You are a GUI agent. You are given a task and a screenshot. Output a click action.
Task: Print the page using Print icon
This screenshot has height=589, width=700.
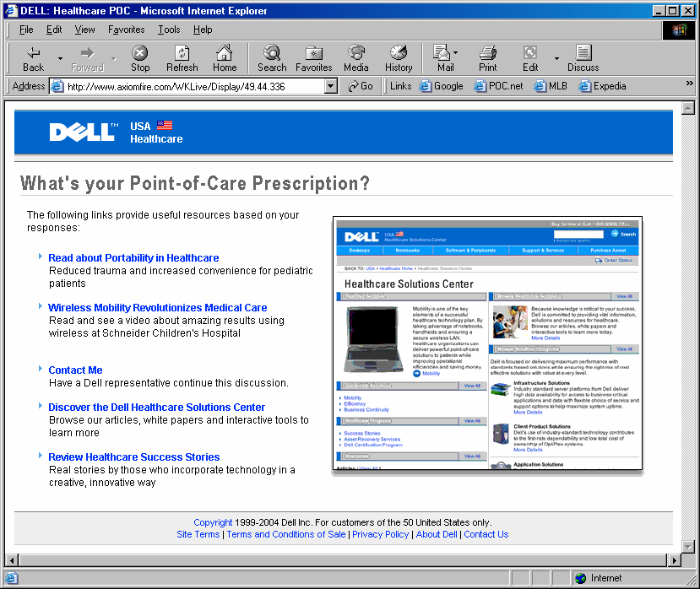[x=487, y=59]
